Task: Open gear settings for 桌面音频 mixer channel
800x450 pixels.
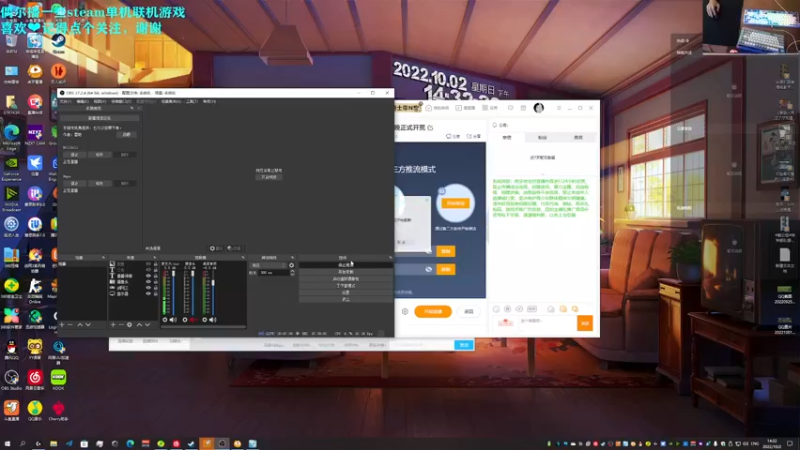Action: pos(205,320)
